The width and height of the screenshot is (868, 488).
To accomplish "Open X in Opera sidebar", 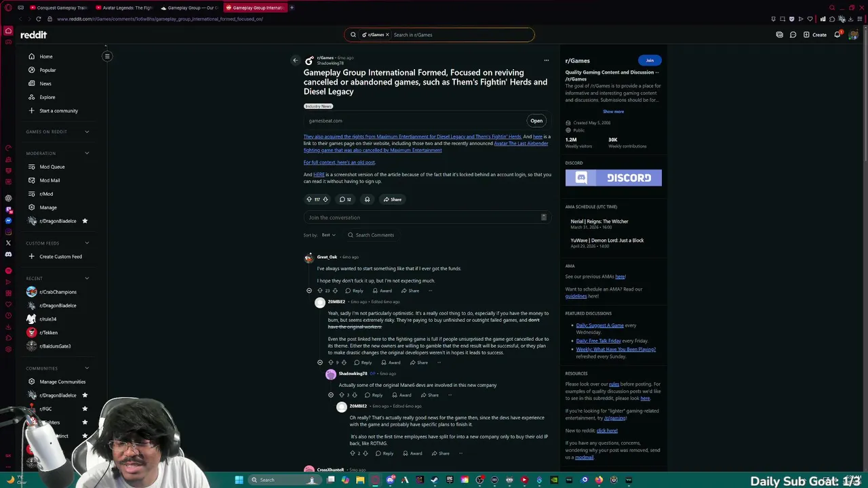I will click(x=8, y=243).
